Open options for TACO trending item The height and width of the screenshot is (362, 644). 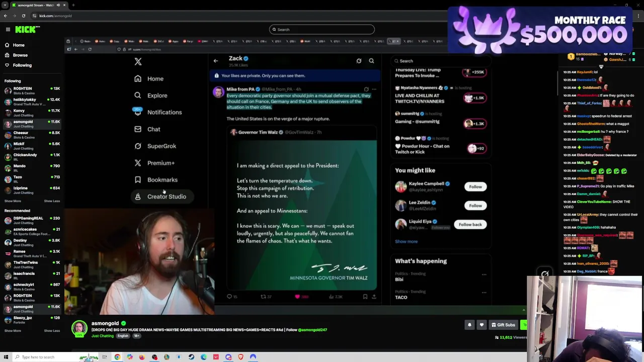click(484, 293)
